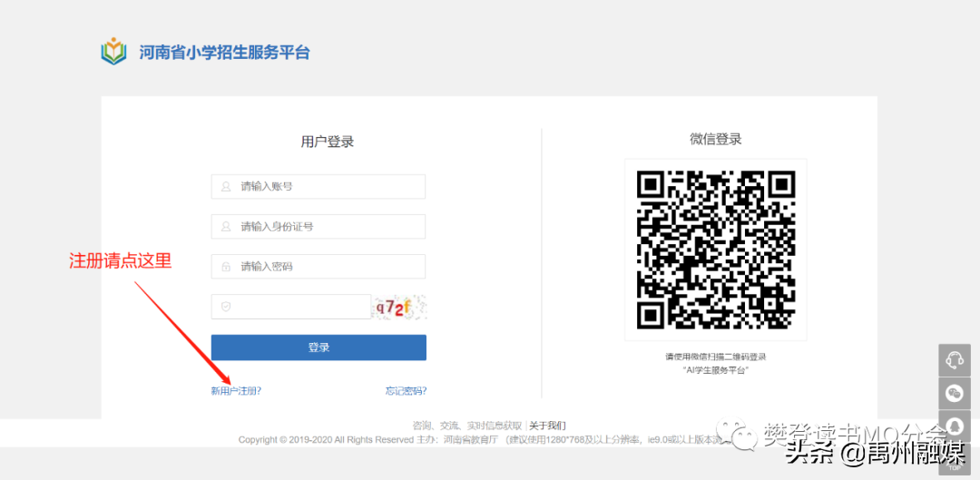The width and height of the screenshot is (980, 480).
Task: Open the 新用户注册? registration link
Action: (x=236, y=391)
